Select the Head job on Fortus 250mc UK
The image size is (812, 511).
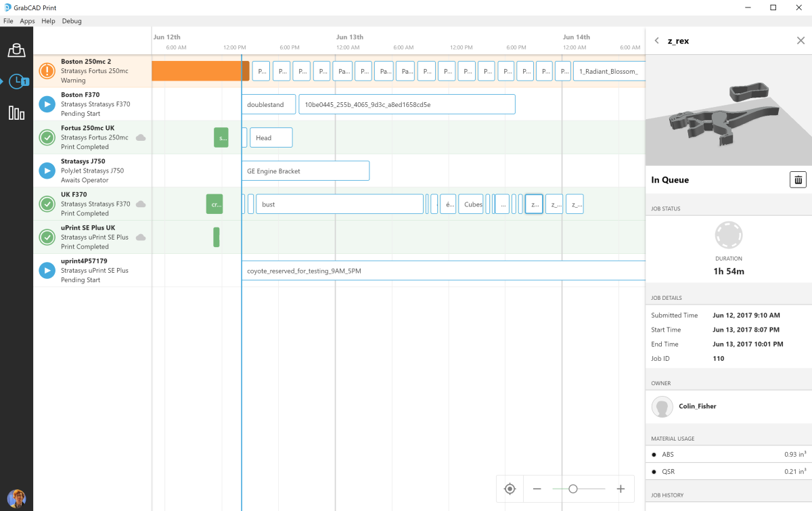tap(271, 137)
